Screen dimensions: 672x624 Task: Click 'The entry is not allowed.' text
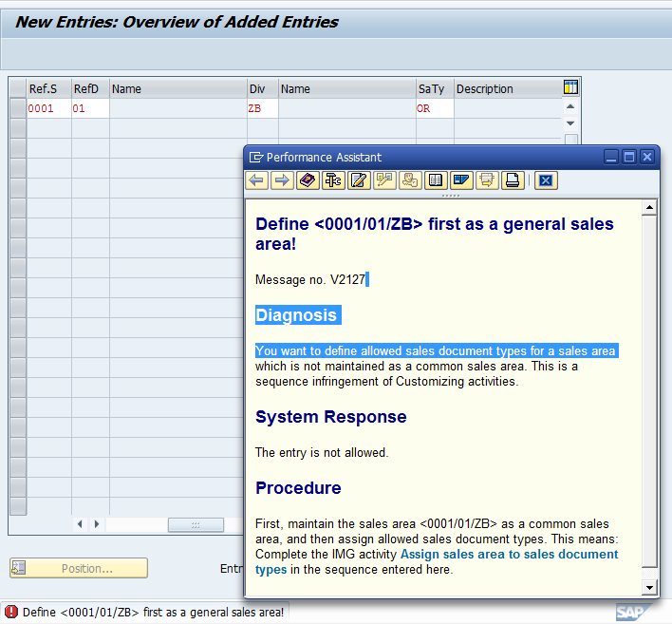click(322, 452)
